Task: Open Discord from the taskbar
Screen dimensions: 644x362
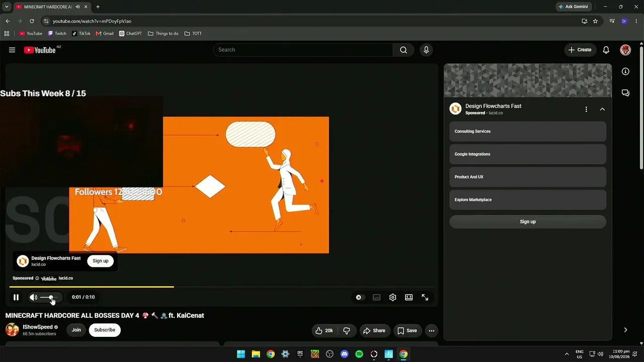Action: [345, 354]
